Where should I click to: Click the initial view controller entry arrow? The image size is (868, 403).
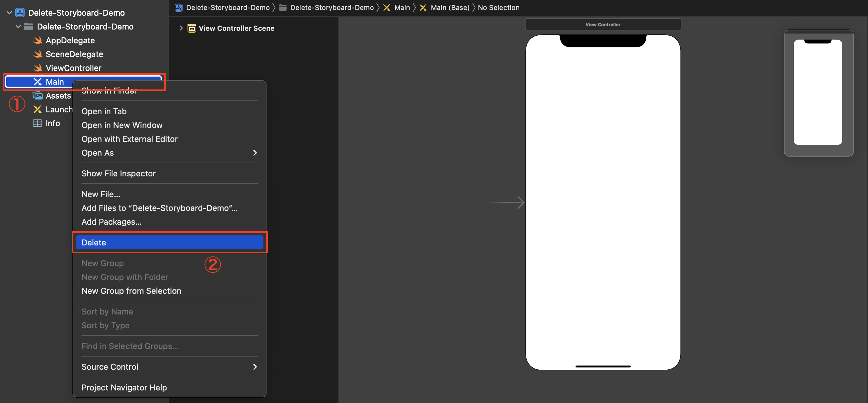506,203
